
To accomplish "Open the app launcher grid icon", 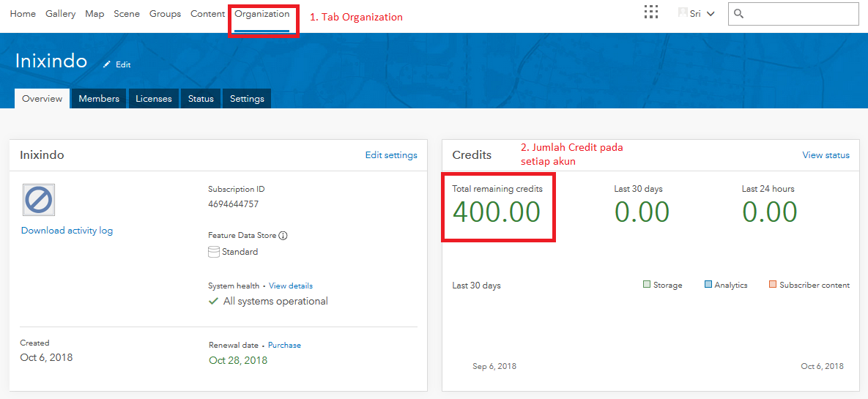I will click(652, 12).
